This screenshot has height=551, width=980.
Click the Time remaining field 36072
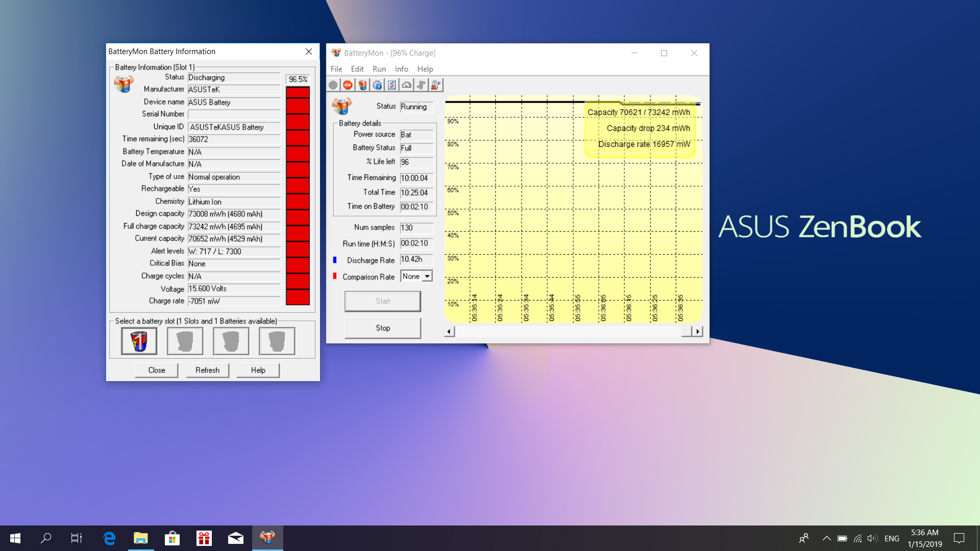(234, 139)
